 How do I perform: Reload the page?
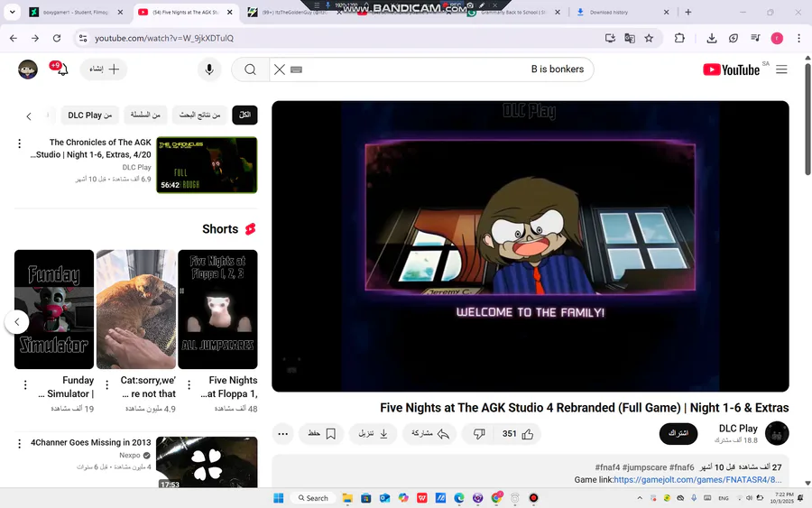click(57, 38)
